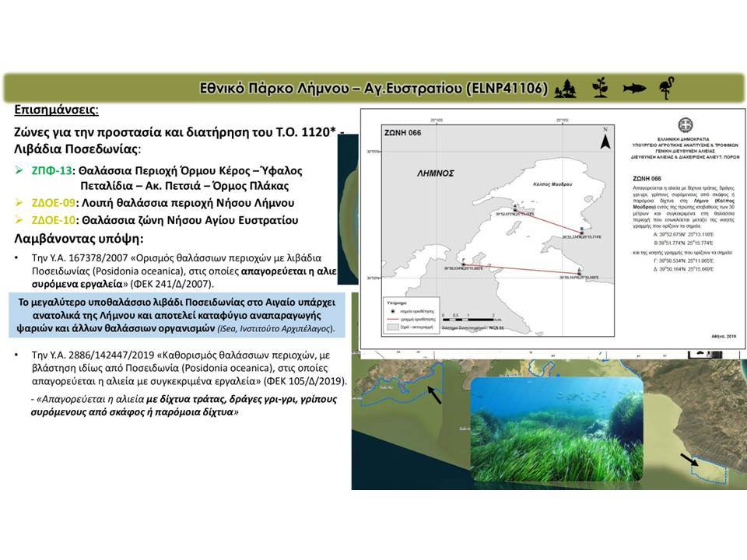Click the underlined 'Επισημάνσεις:' heading
The width and height of the screenshot is (747, 560).
(x=56, y=110)
